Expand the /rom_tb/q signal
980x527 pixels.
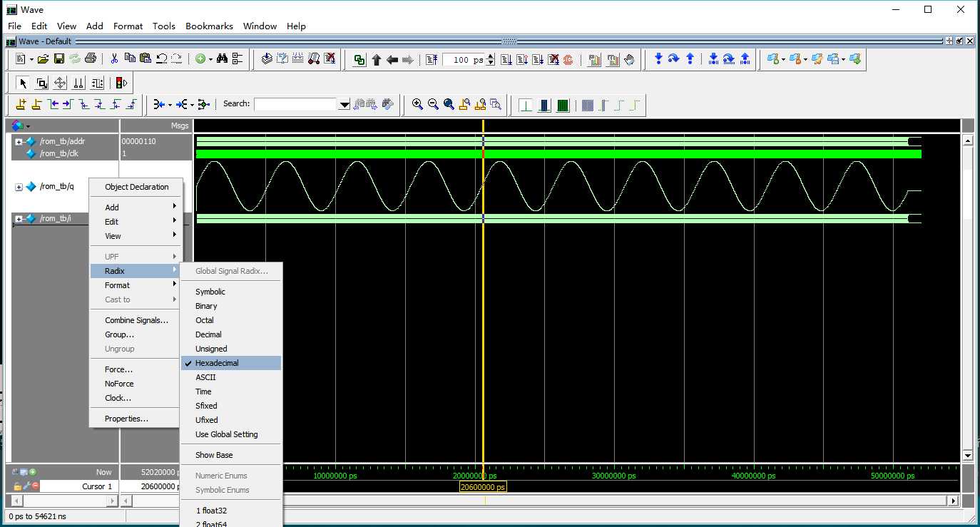pyautogui.click(x=19, y=187)
